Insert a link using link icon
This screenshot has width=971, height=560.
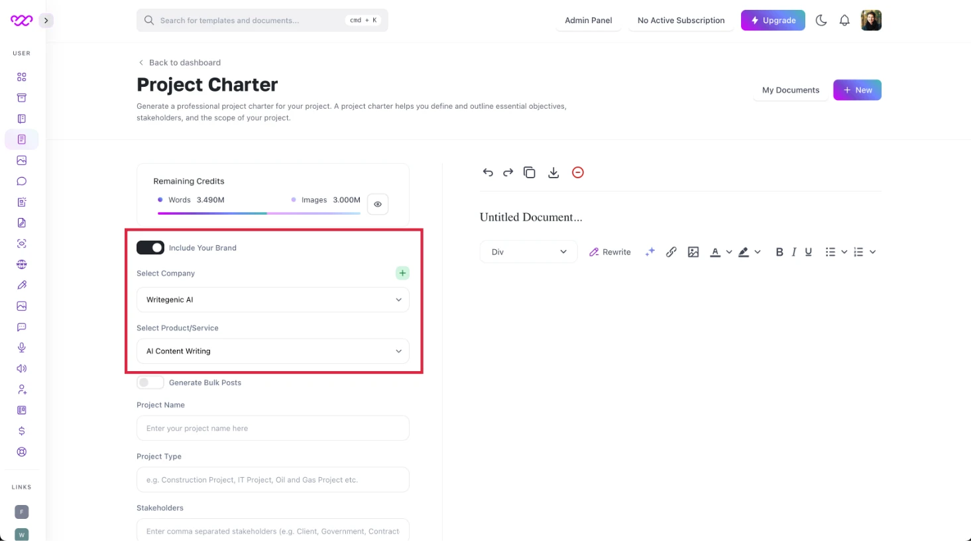coord(671,252)
